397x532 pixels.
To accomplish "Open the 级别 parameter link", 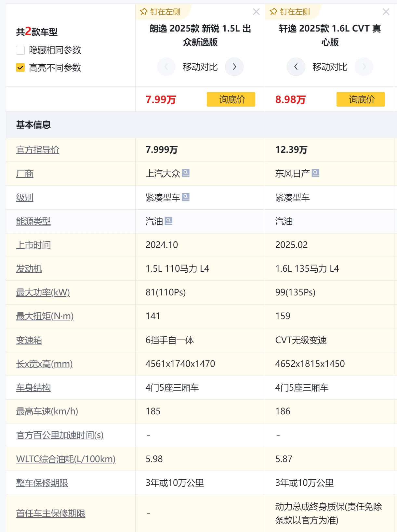I will pyautogui.click(x=25, y=198).
